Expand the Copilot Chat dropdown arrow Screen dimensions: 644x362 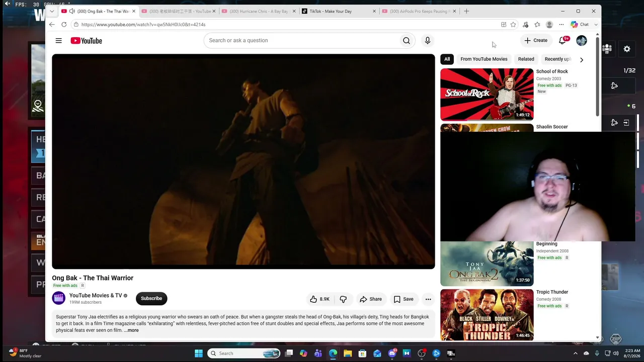(596, 24)
